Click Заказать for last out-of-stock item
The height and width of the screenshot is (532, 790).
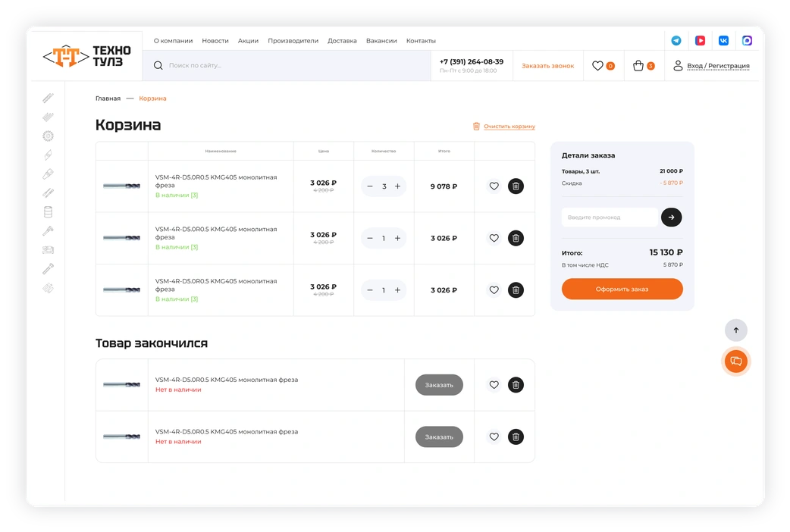point(439,437)
